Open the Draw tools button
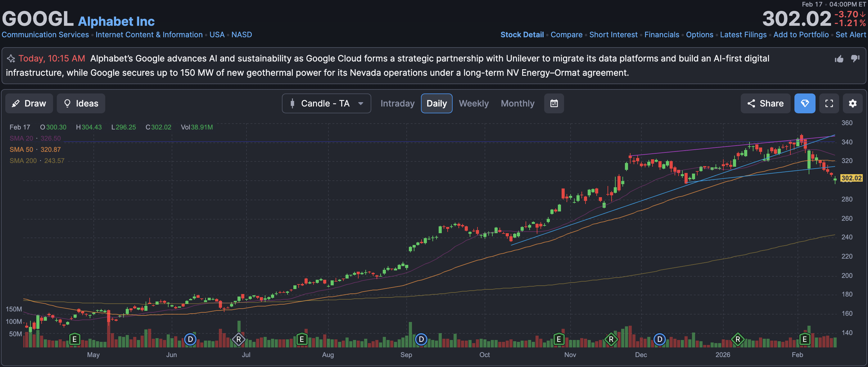Image resolution: width=868 pixels, height=367 pixels. [29, 103]
